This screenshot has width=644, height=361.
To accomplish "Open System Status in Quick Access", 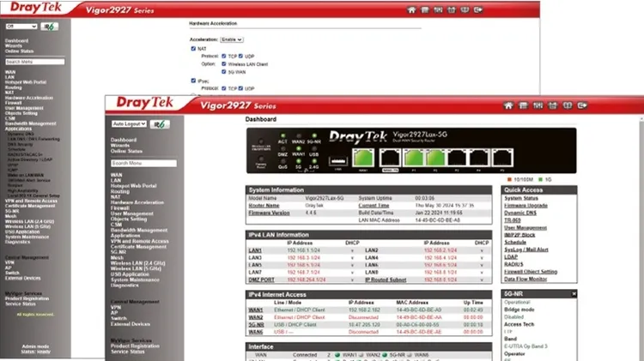I will click(521, 198).
